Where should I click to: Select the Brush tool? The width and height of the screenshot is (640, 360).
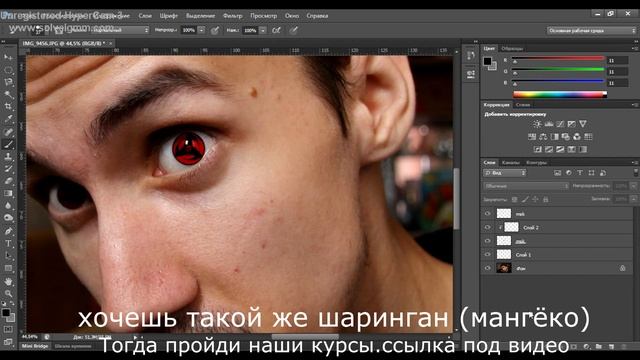pos(8,144)
